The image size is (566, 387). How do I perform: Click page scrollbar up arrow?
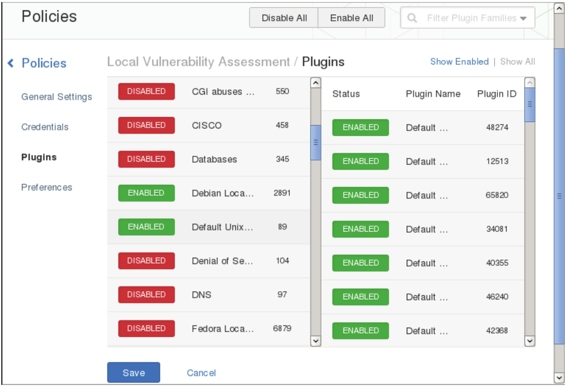click(x=559, y=9)
